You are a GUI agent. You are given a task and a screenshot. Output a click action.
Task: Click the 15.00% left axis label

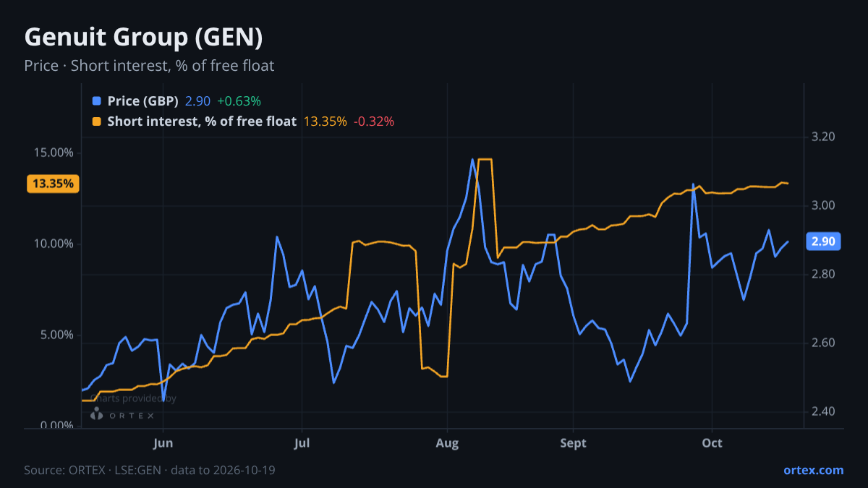pyautogui.click(x=55, y=153)
